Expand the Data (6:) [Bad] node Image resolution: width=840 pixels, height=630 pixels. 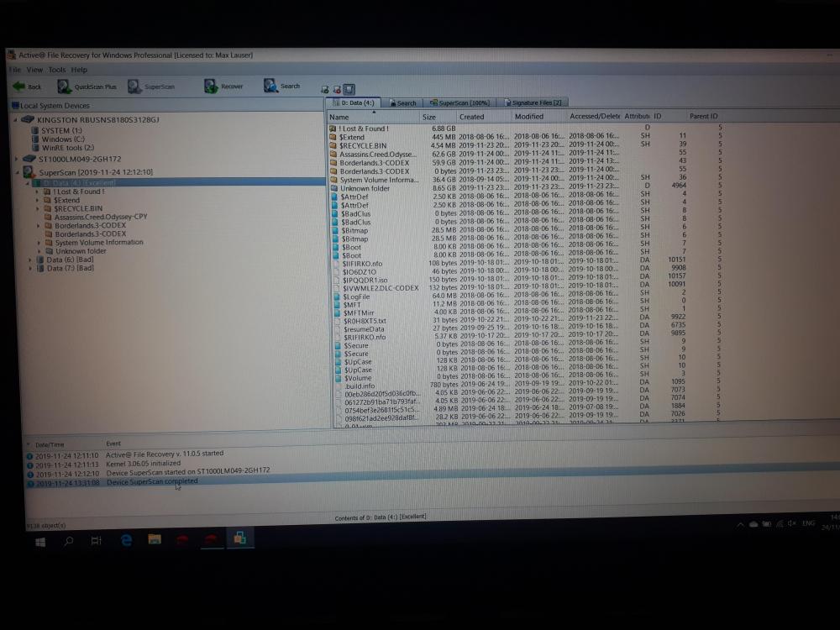30,260
